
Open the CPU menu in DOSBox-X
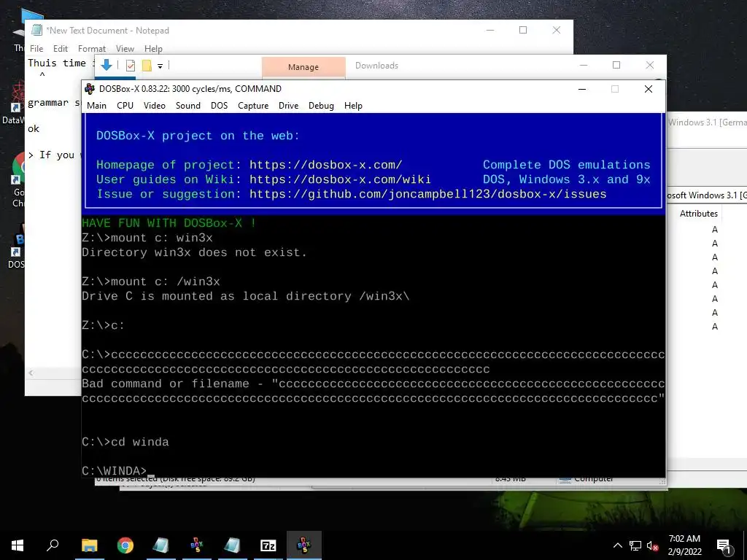[125, 105]
